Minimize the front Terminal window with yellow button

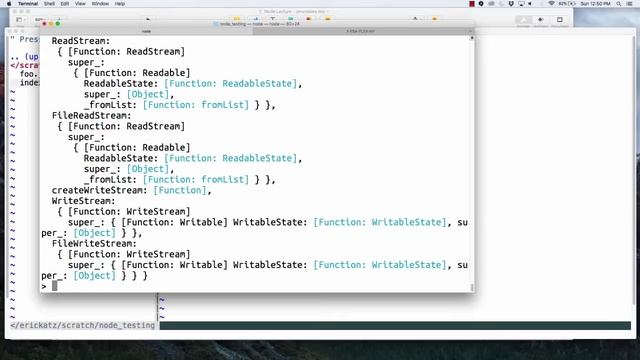[51, 24]
